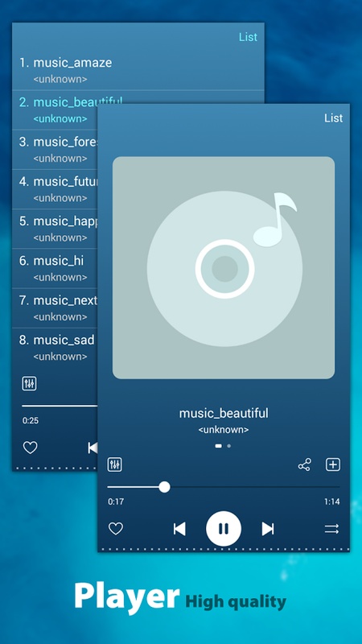
Task: Favorite music_beautiful with heart icon
Action: pos(116,529)
